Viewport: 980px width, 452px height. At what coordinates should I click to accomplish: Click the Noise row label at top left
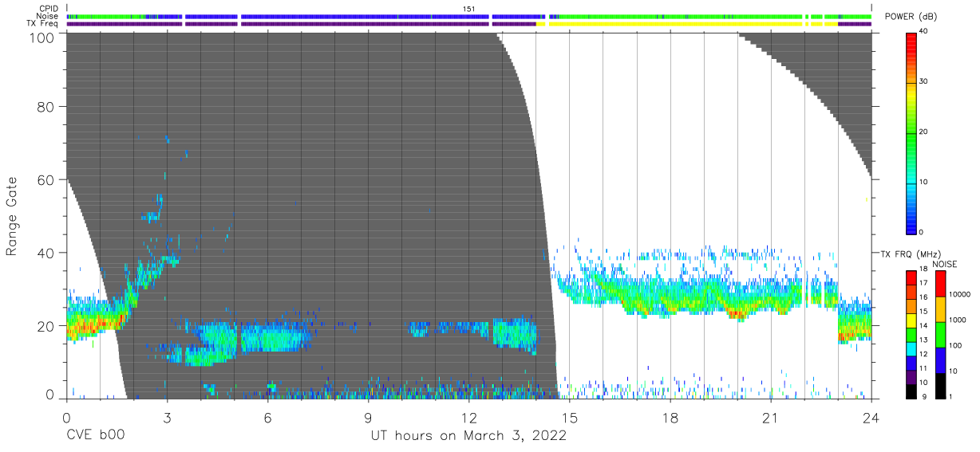48,16
